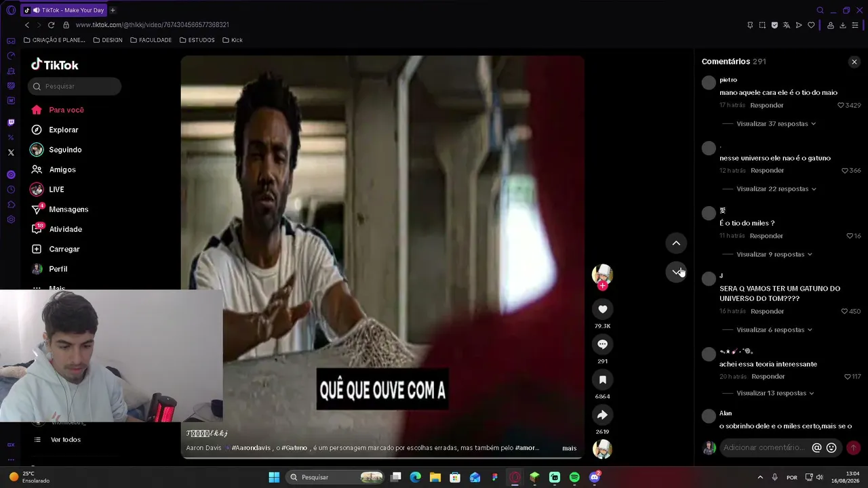Image resolution: width=868 pixels, height=488 pixels.
Task: Open the Windows Start menu
Action: (274, 477)
